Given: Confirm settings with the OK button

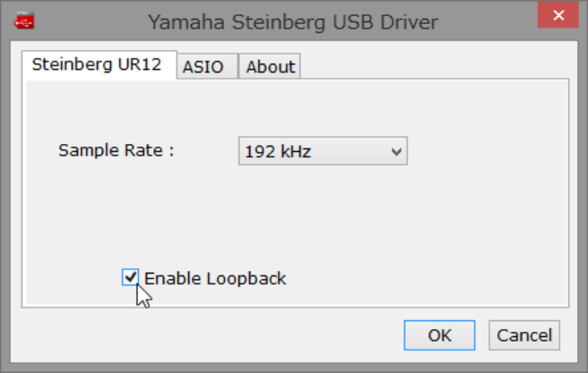Looking at the screenshot, I should [x=440, y=335].
